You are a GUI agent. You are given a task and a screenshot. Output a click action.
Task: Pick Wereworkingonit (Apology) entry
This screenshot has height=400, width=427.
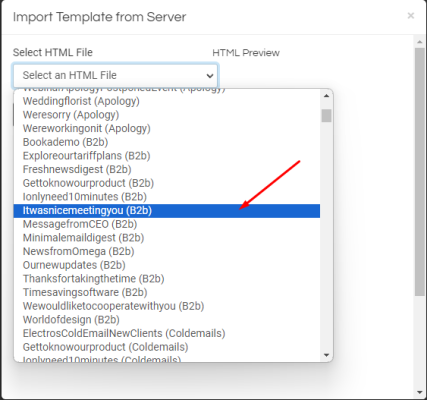[167, 129]
